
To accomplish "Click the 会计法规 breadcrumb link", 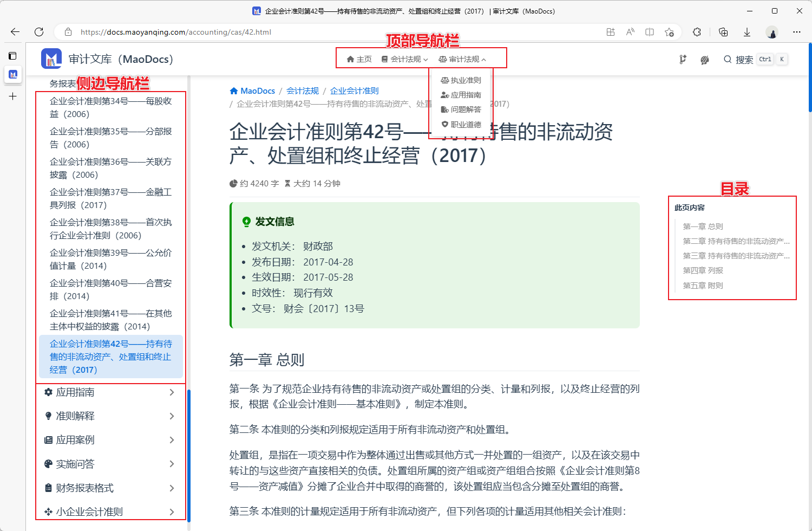I will pos(302,91).
